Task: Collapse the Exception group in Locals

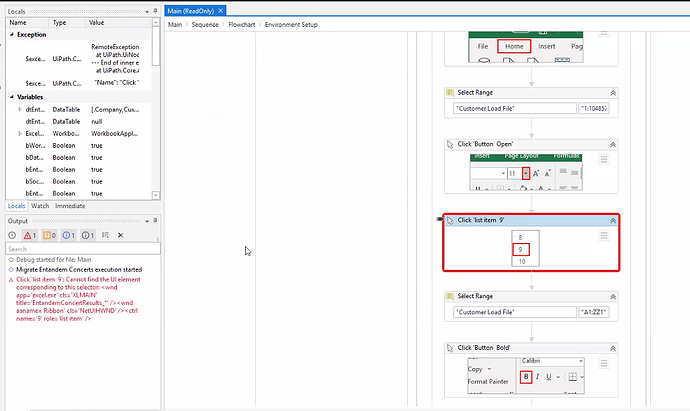Action: point(12,34)
